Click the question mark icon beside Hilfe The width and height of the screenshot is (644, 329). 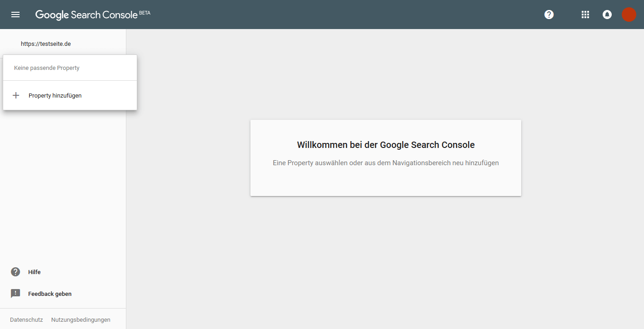15,272
